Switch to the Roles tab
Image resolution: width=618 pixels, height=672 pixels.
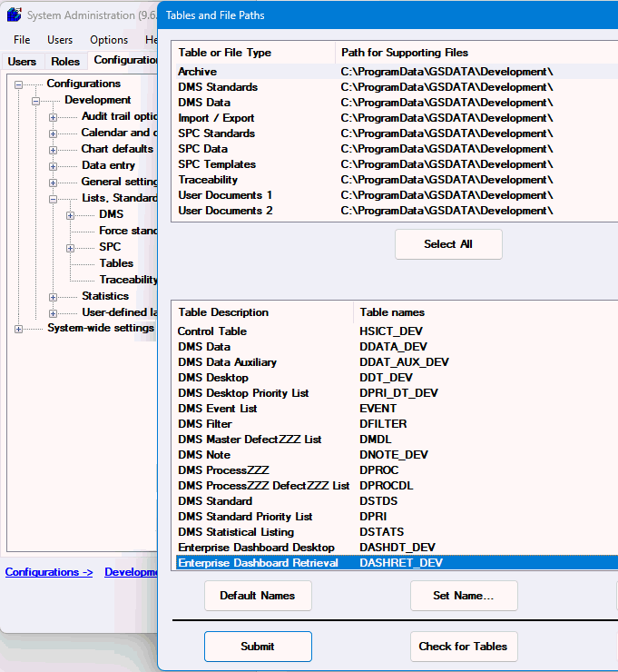pos(65,62)
